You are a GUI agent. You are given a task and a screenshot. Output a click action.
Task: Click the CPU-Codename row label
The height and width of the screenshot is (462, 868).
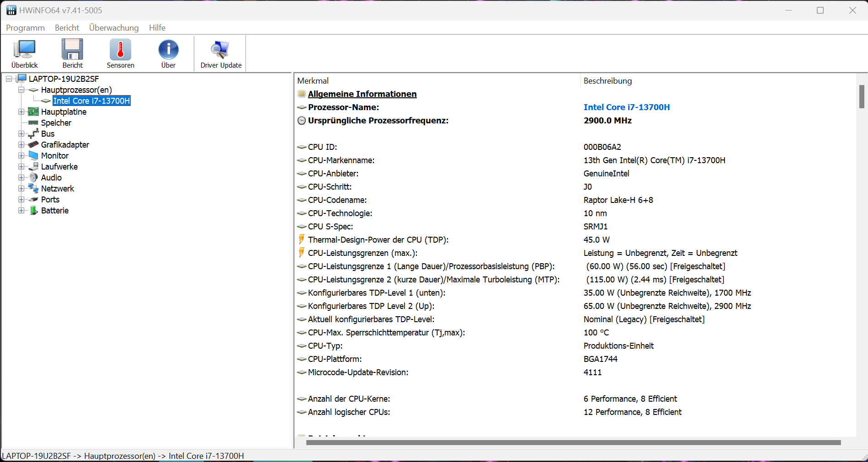pos(337,200)
